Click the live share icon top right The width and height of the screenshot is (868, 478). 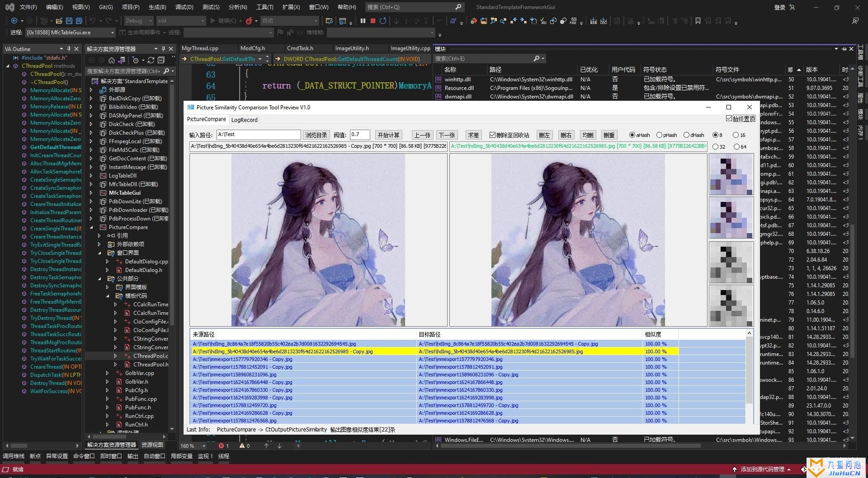click(x=855, y=21)
